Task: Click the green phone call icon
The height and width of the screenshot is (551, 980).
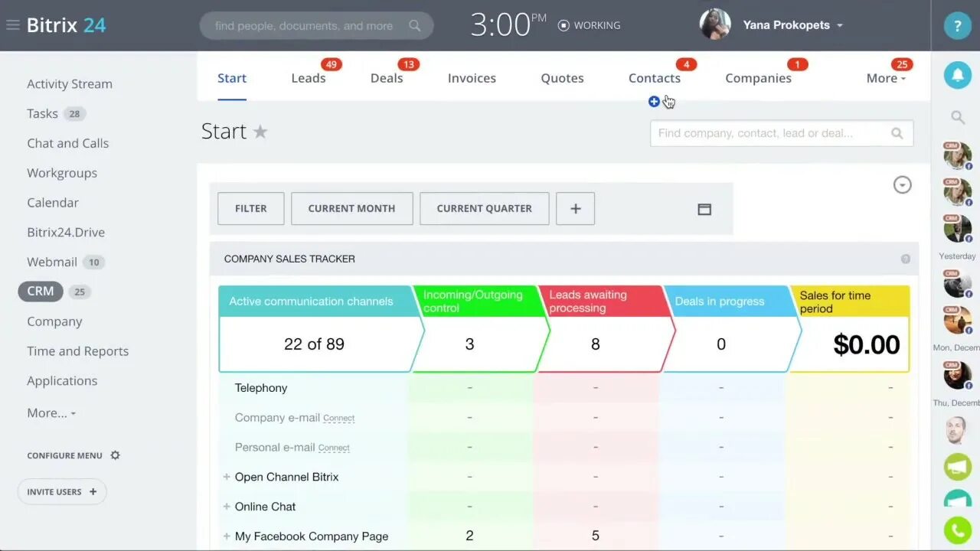Action: 957,530
